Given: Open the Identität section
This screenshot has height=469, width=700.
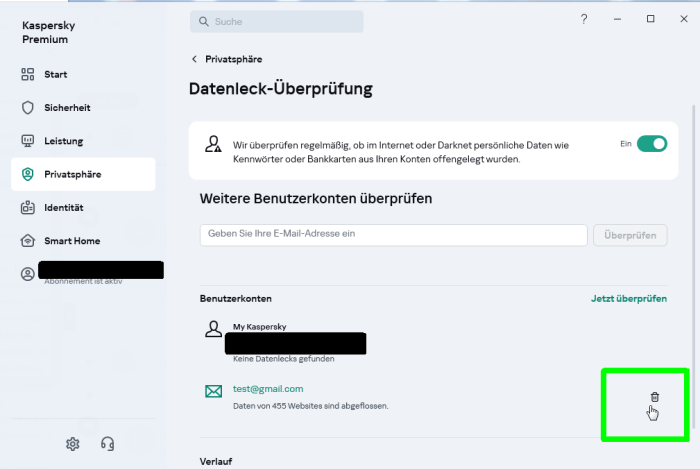Looking at the screenshot, I should [83, 208].
